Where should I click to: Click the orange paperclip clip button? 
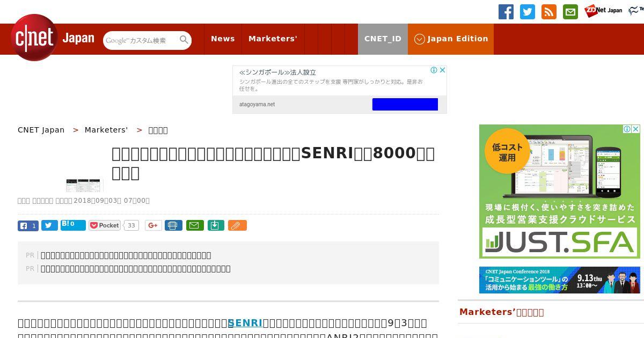point(237,225)
